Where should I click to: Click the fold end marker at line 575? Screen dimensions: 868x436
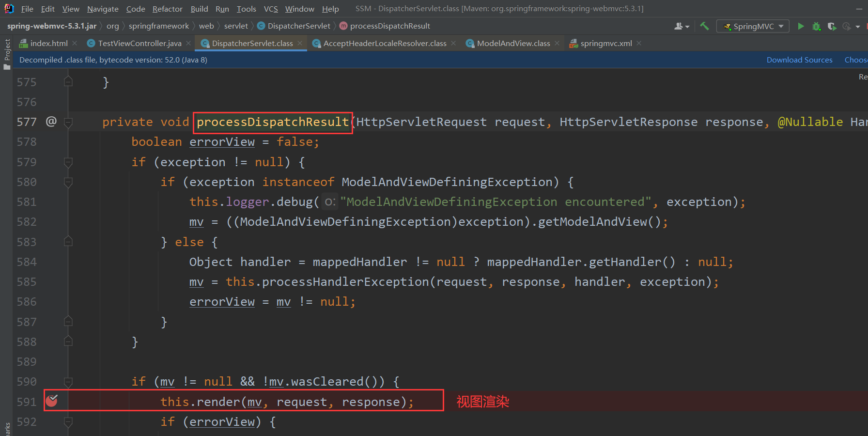[68, 81]
